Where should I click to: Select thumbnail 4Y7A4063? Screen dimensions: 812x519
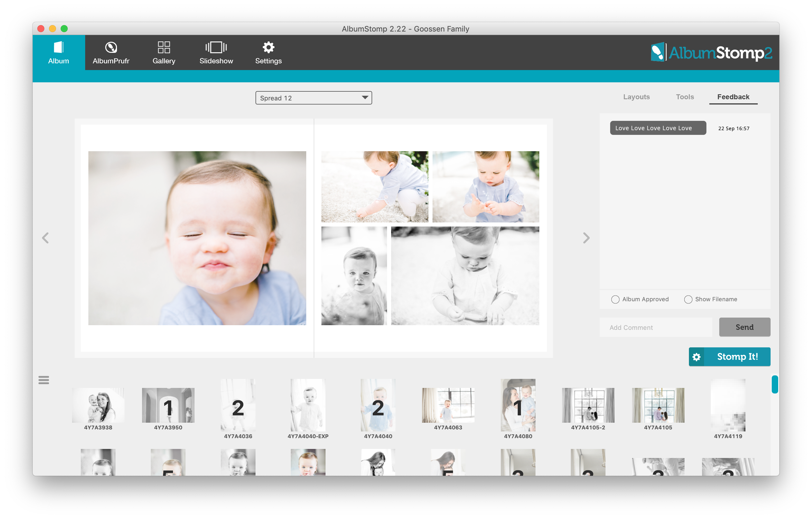[448, 405]
